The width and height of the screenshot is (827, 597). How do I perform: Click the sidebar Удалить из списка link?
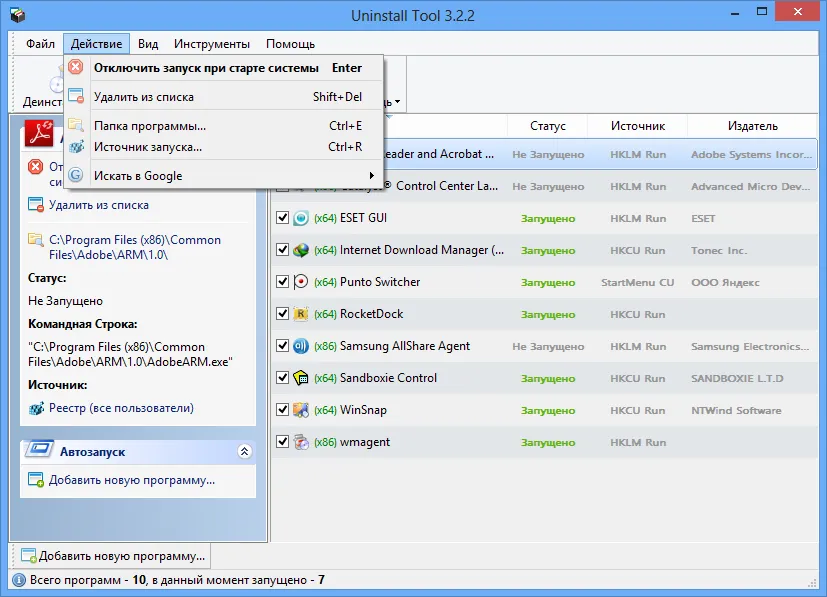(x=99, y=205)
